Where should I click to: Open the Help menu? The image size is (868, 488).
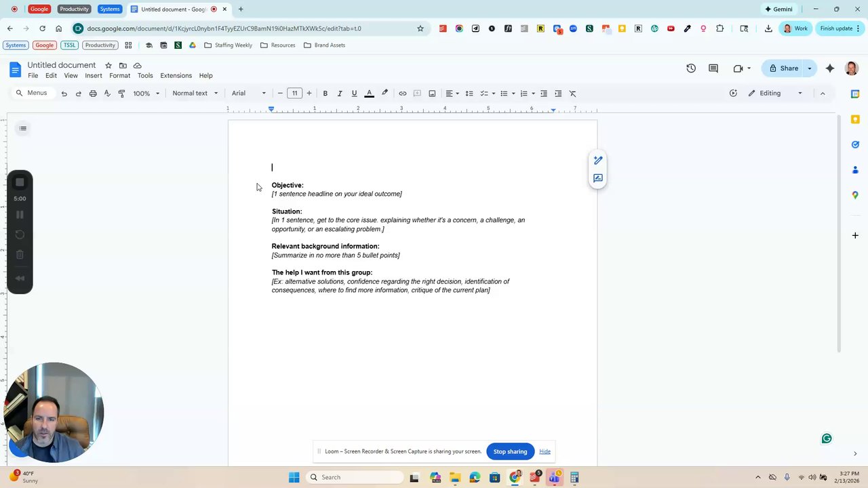click(x=205, y=76)
